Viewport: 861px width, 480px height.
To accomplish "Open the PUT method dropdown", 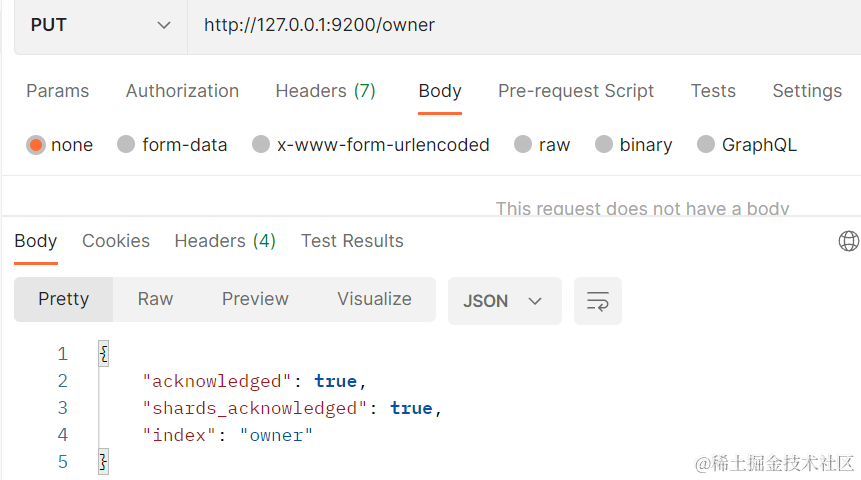I will click(x=101, y=25).
